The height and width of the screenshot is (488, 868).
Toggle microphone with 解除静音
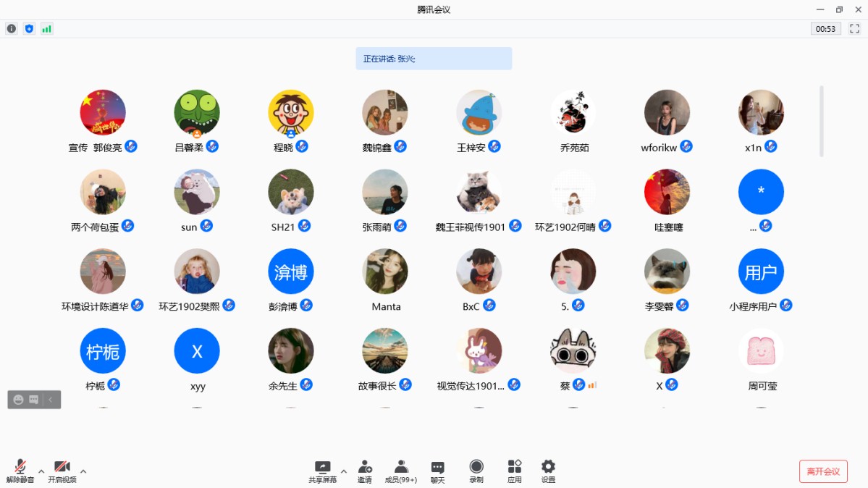[20, 471]
